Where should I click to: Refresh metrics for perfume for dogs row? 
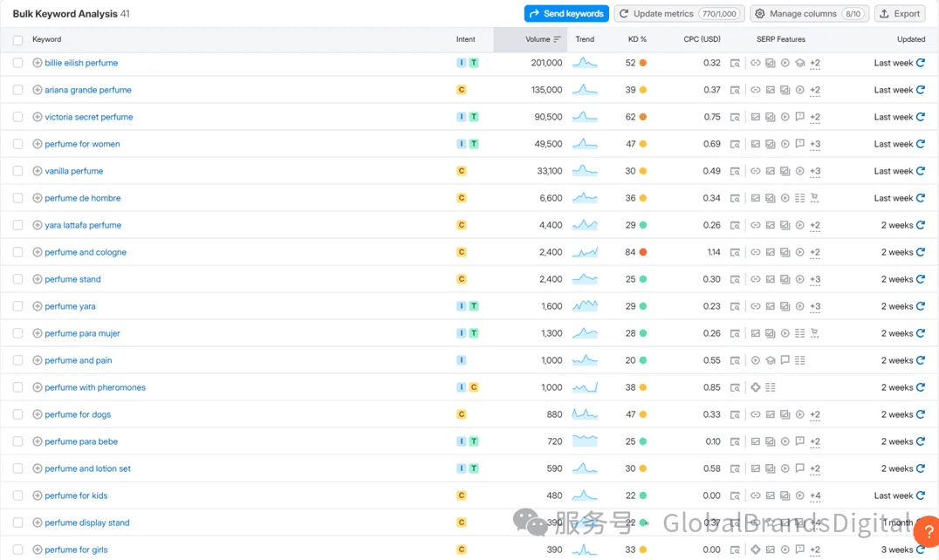click(x=921, y=414)
